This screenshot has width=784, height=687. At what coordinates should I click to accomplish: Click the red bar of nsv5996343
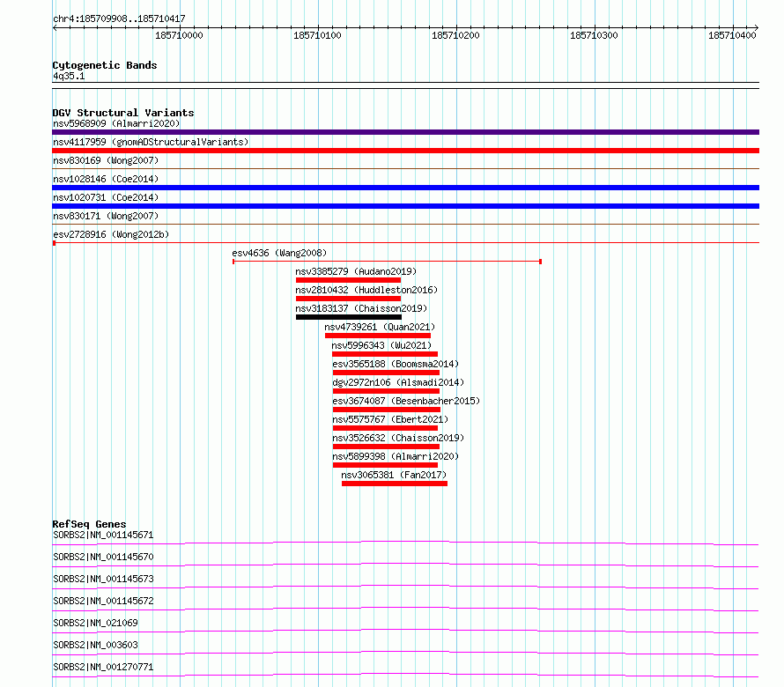click(x=384, y=354)
